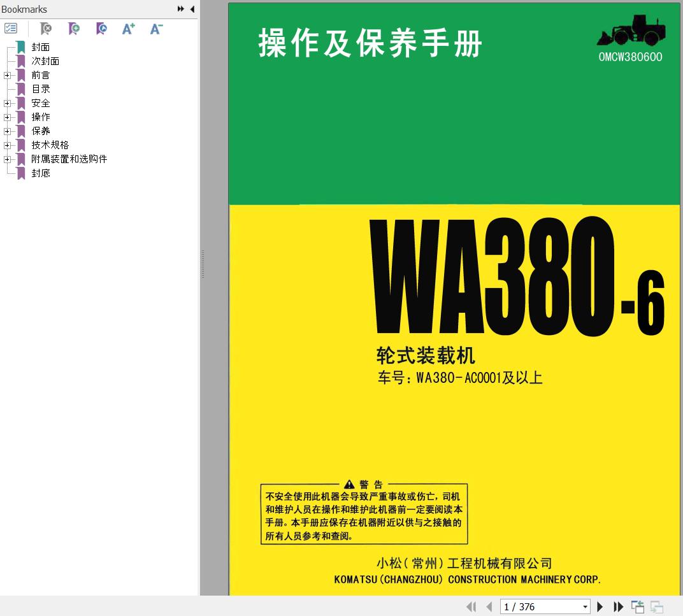683x616 pixels.
Task: Click the bookmark icon beside 次封面
Action: pyautogui.click(x=21, y=61)
